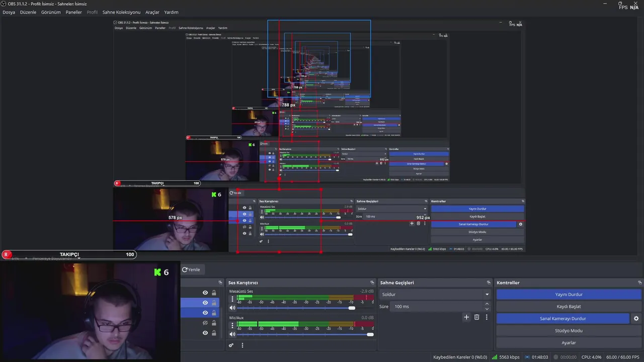Click the grey recording indicator dot
The width and height of the screenshot is (644, 362).
pyautogui.click(x=556, y=357)
